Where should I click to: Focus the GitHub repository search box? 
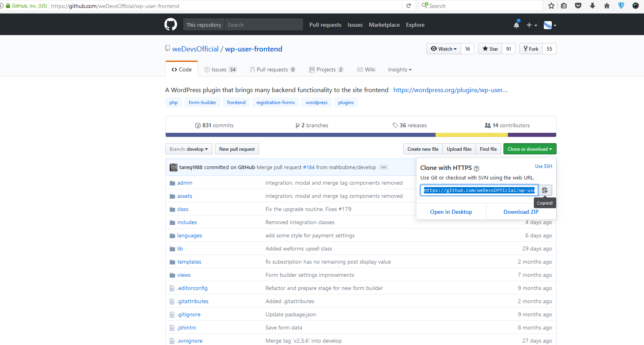click(x=264, y=24)
